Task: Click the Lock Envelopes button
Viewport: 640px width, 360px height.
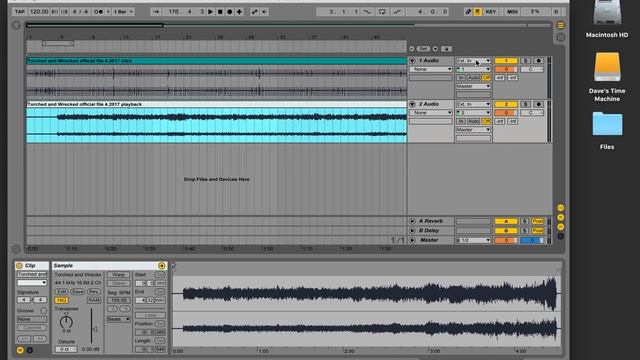Action: (x=447, y=49)
